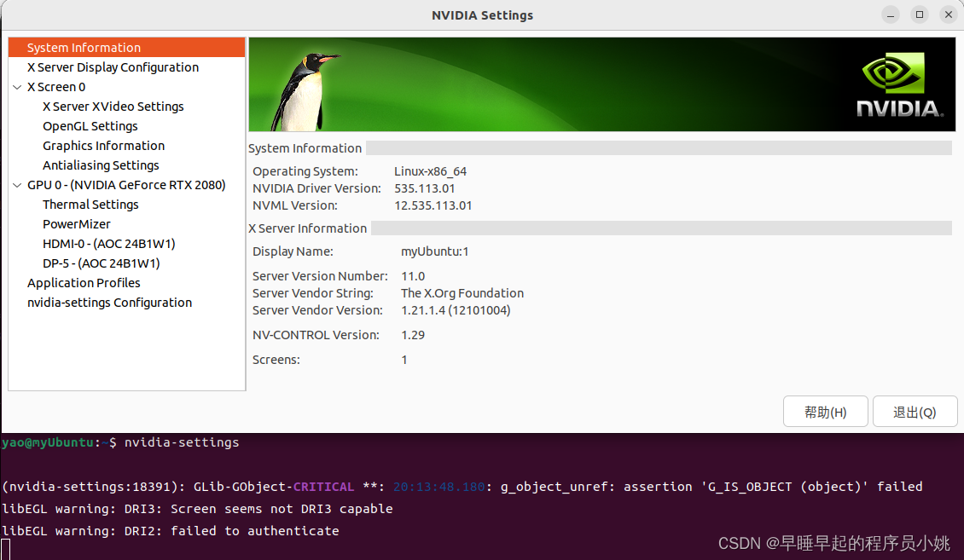The height and width of the screenshot is (560, 964).
Task: Click driver version value 535.113.01
Action: click(425, 188)
